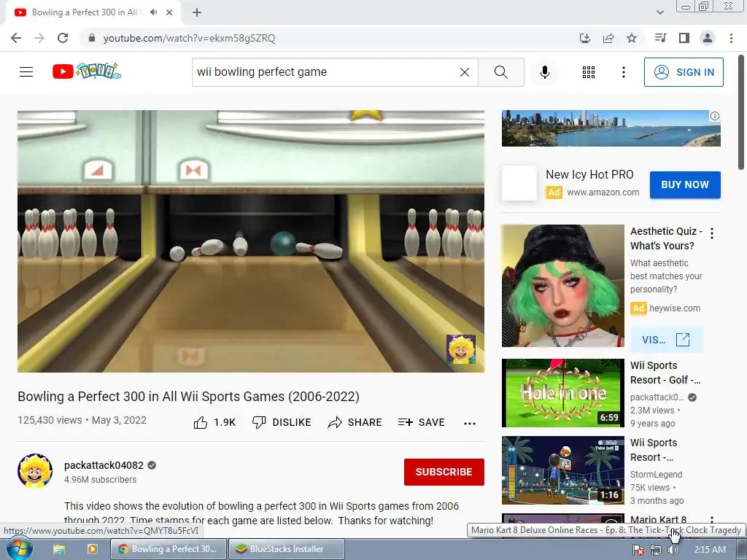Open the YouTube hamburger guide menu
The height and width of the screenshot is (560, 747).
click(x=26, y=72)
